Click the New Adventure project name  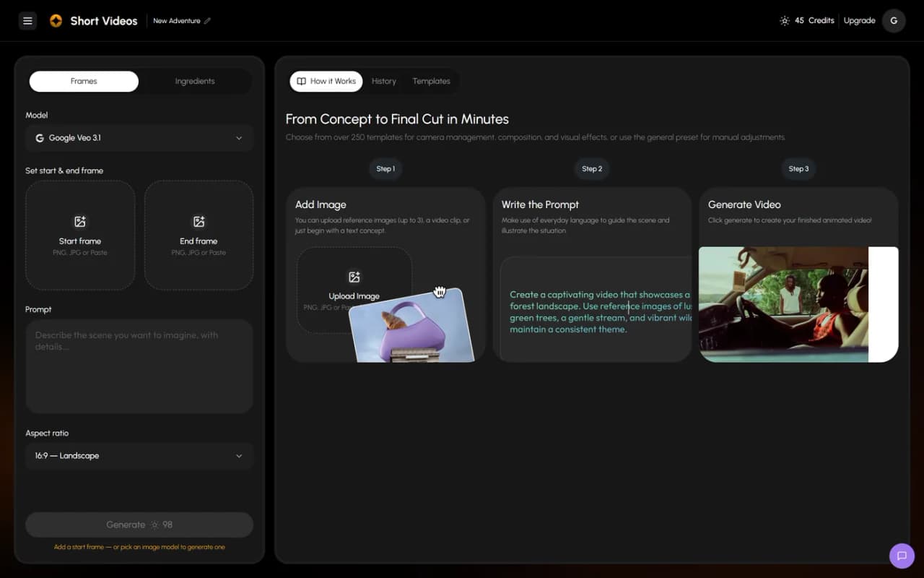tap(176, 21)
